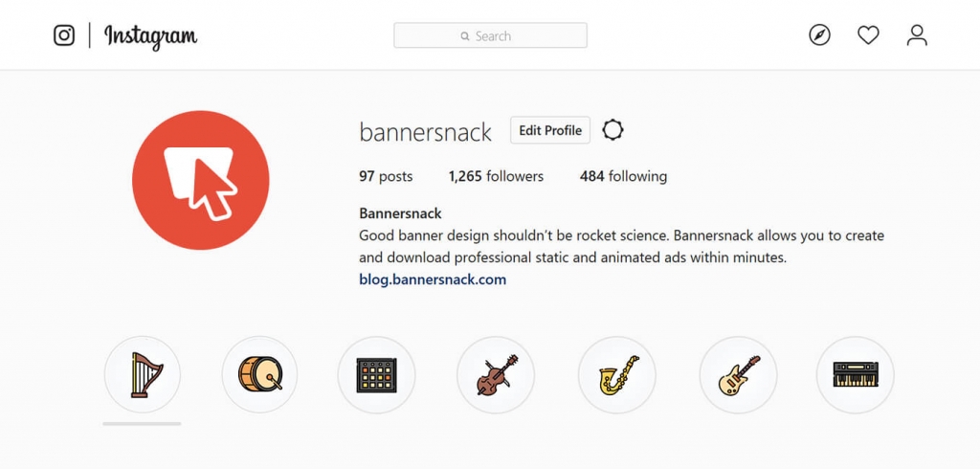Open the bass drum story highlight

[259, 374]
